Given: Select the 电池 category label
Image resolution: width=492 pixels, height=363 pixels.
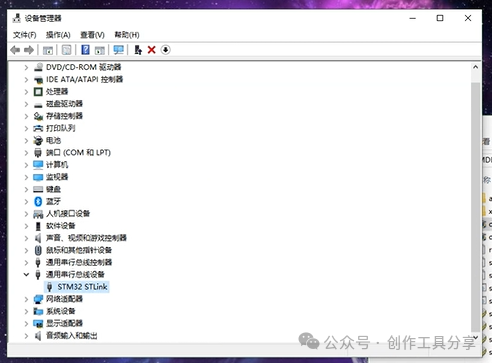Looking at the screenshot, I should [x=53, y=140].
